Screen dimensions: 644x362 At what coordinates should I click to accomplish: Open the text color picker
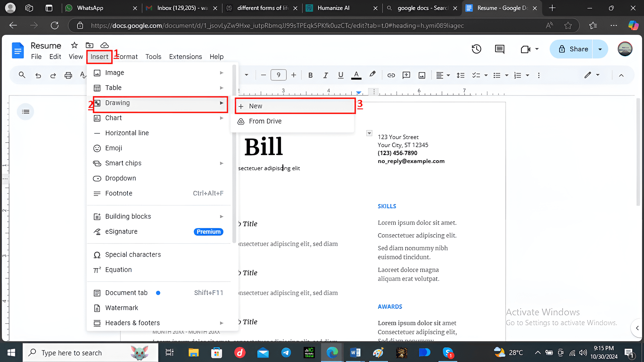356,75
